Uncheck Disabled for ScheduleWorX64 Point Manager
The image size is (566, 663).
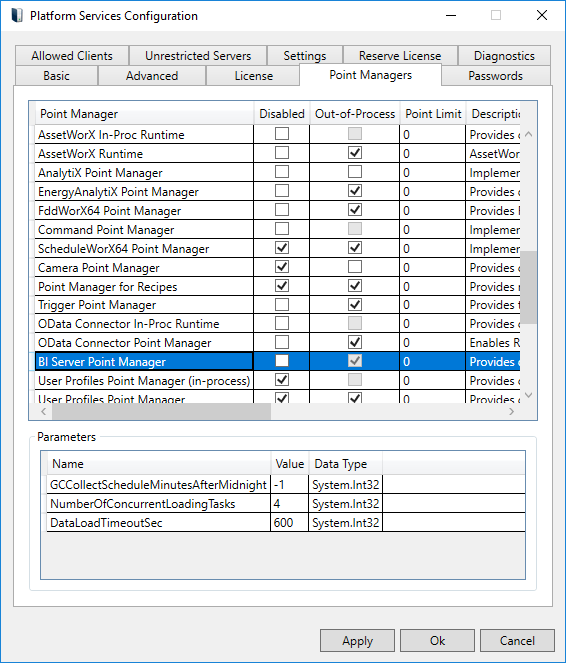282,248
